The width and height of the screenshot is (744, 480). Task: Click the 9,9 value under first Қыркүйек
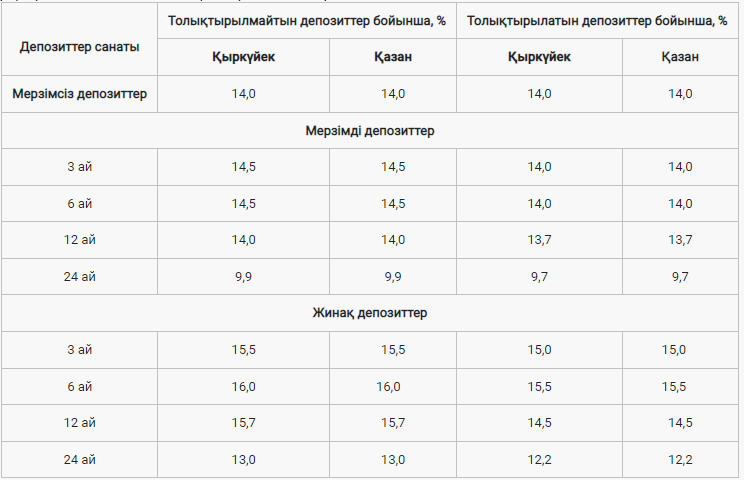pos(243,277)
